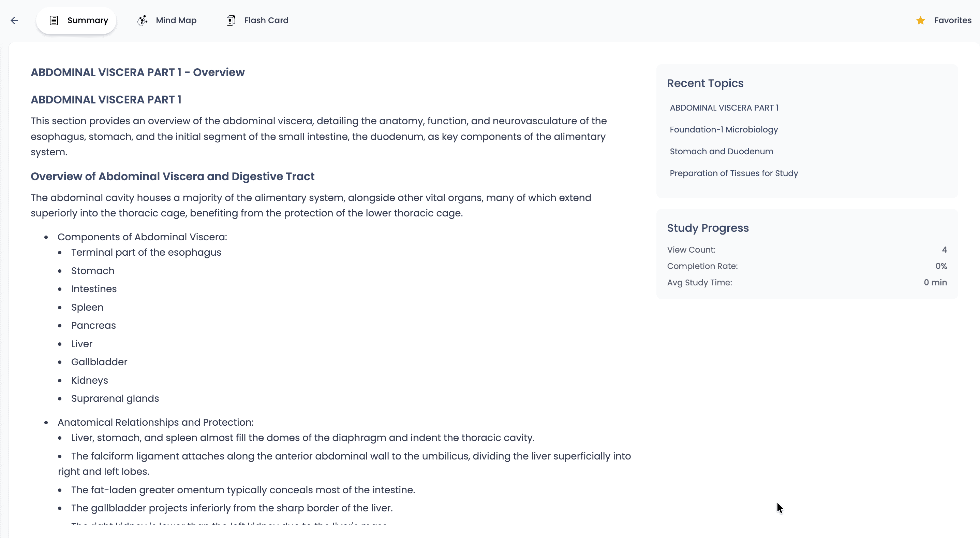980x538 pixels.
Task: Click the Summary document icon
Action: click(x=54, y=20)
